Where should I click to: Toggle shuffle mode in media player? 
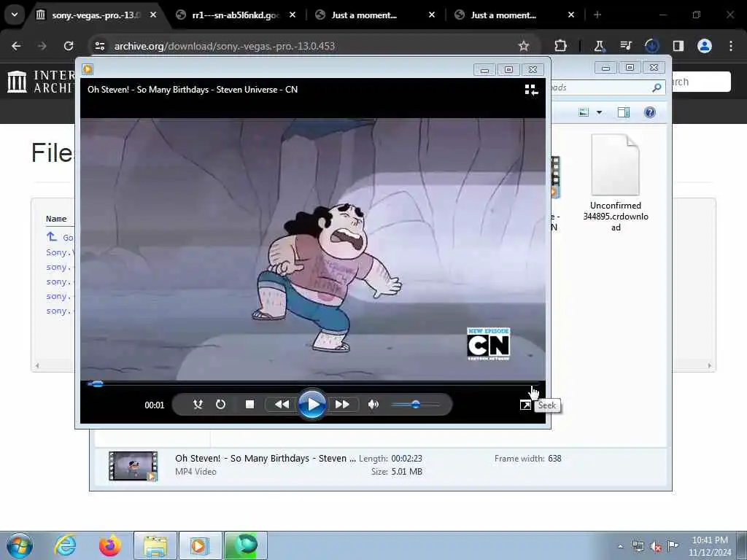click(x=198, y=405)
